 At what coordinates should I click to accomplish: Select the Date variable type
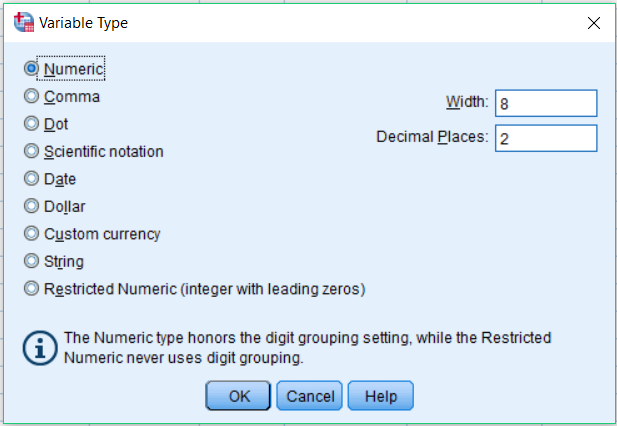[x=31, y=179]
